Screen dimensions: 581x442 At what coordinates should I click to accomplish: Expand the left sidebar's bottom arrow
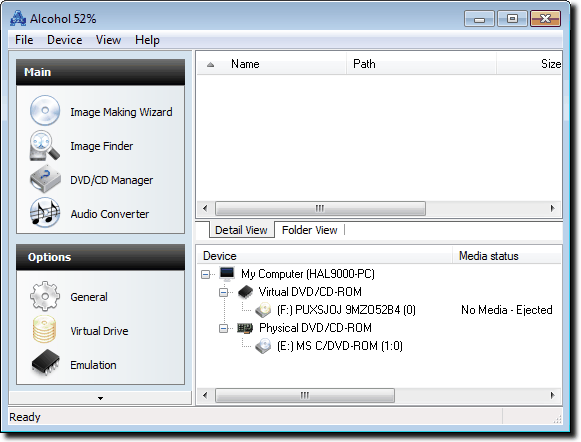click(x=100, y=398)
